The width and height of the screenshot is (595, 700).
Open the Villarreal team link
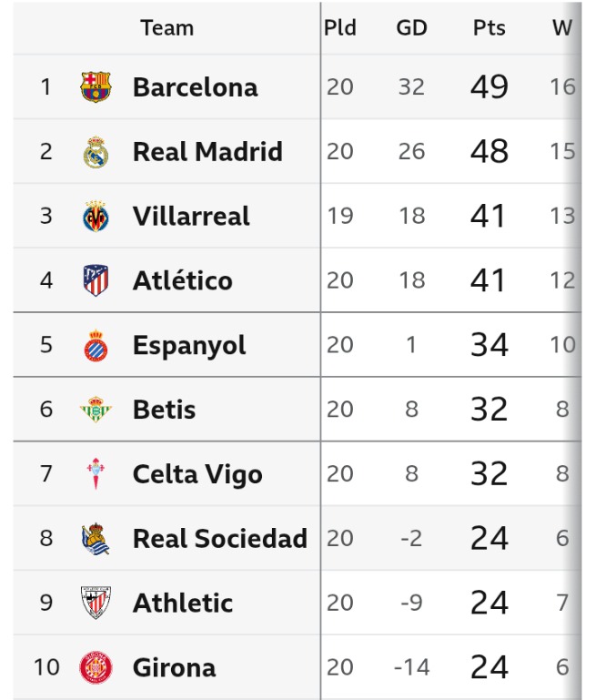[191, 217]
